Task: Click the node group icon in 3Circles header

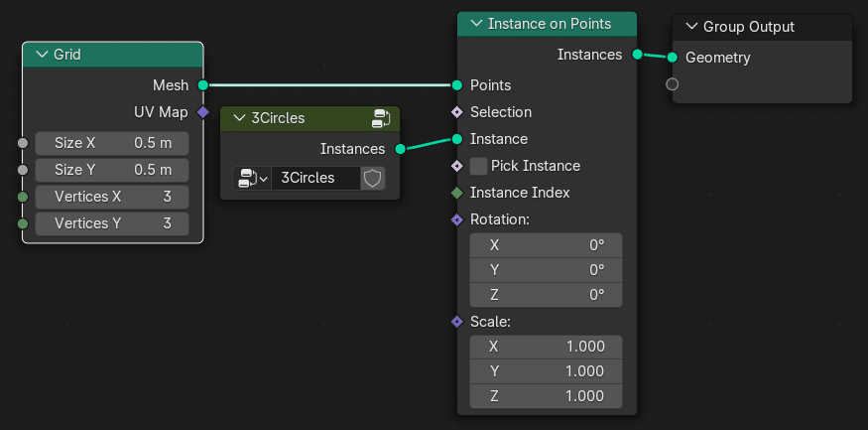Action: (382, 118)
